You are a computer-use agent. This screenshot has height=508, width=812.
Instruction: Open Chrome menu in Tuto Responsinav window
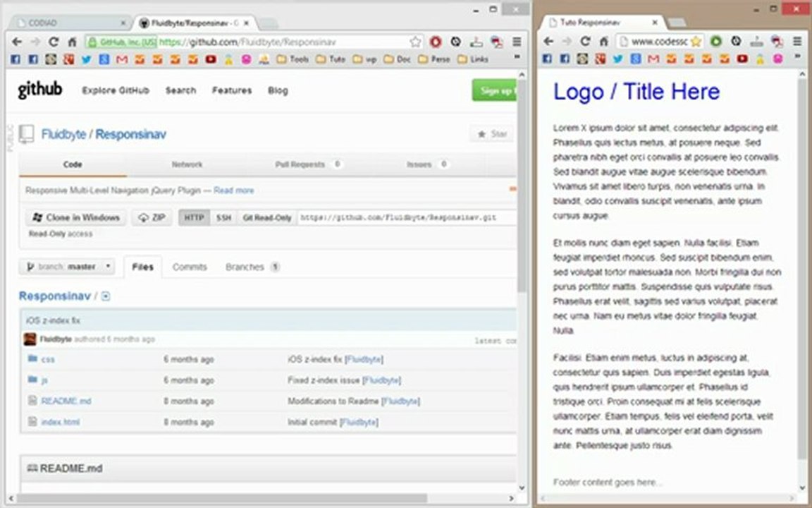(x=797, y=42)
